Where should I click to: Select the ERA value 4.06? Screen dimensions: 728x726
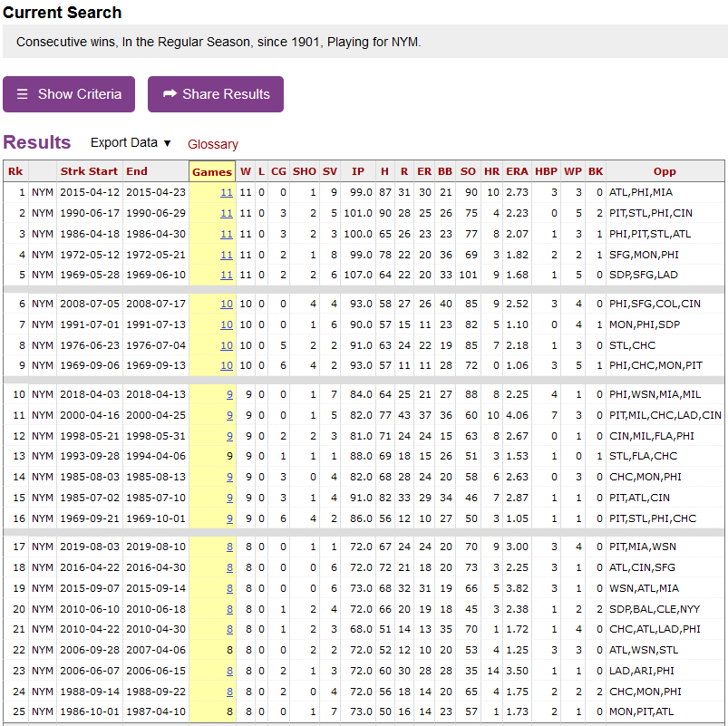coord(517,415)
